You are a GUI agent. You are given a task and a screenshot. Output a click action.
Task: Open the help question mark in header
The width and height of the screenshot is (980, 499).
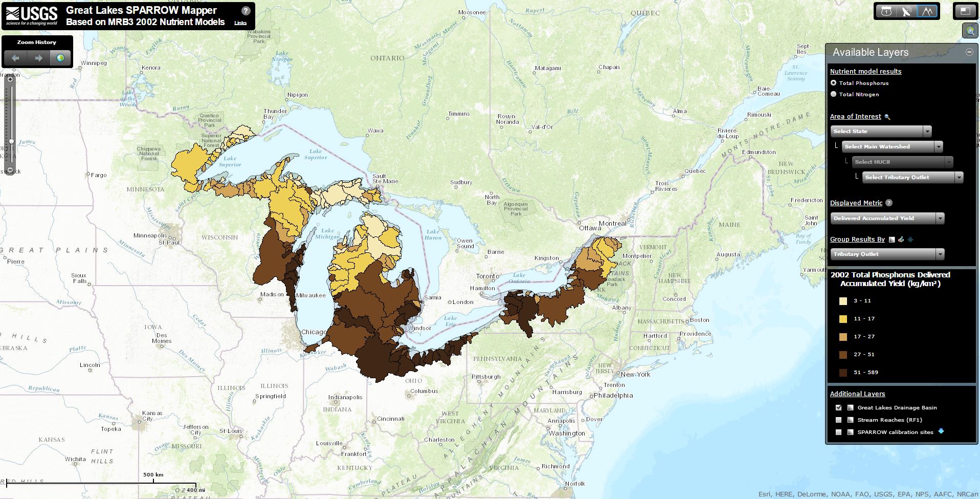coord(246,11)
